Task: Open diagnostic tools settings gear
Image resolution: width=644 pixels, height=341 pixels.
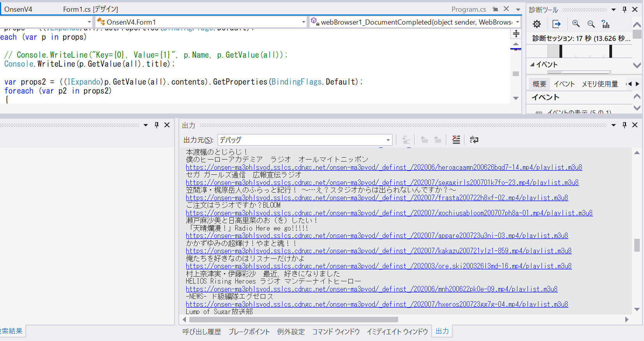Action: (537, 24)
